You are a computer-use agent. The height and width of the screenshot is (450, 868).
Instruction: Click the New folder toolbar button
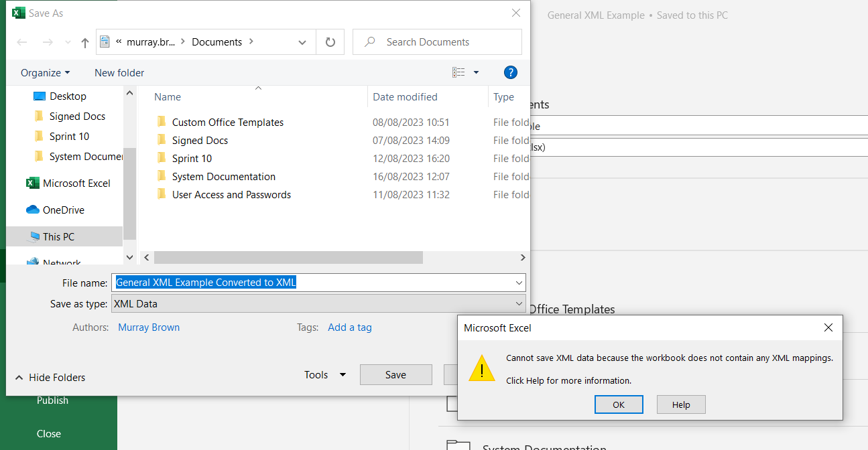pyautogui.click(x=119, y=73)
